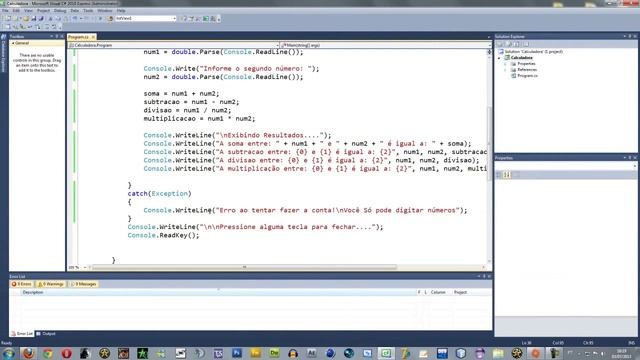Click the toolbar overflow arrow after comment icons
Image resolution: width=640 pixels, height=360 pixels.
tap(219, 19)
